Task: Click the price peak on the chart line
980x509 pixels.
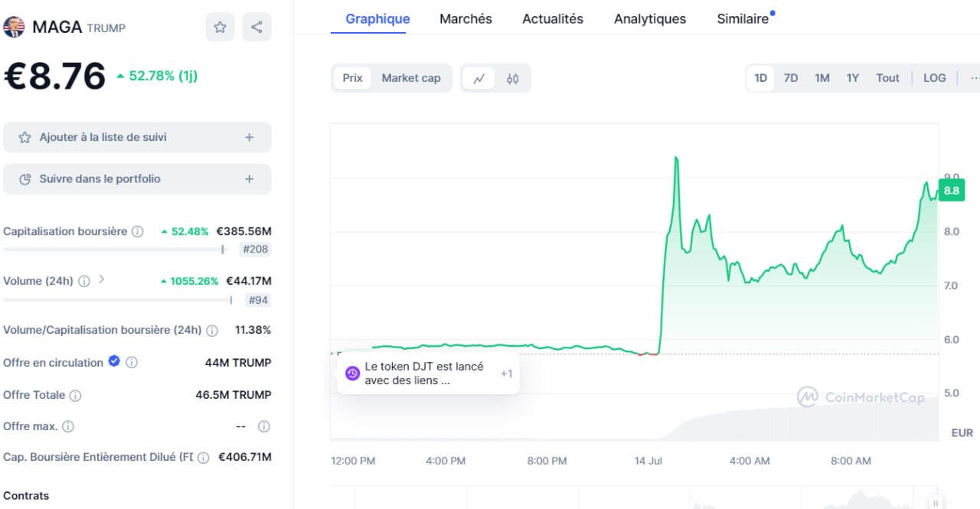Action: 676,158
